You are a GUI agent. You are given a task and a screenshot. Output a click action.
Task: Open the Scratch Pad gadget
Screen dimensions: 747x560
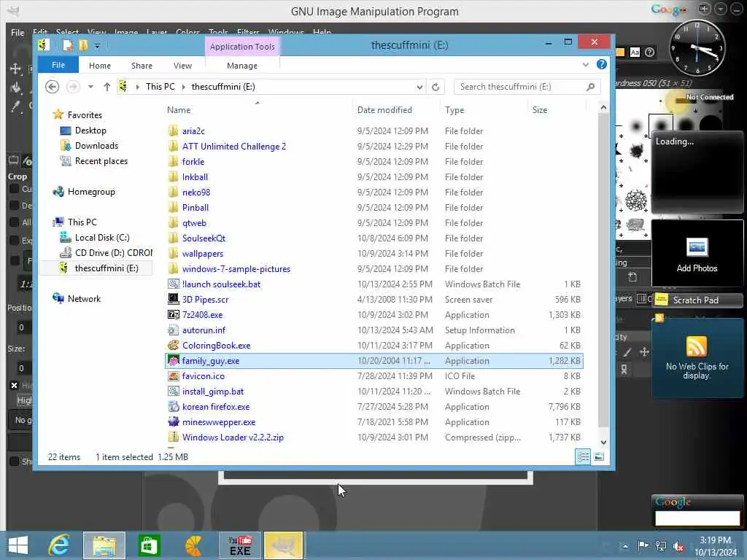(x=697, y=300)
